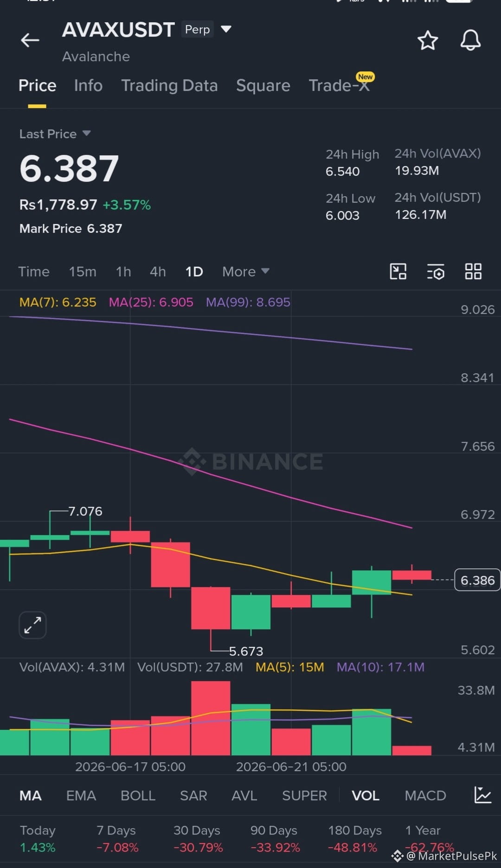Click the Perp contract label
The width and height of the screenshot is (501, 868).
197,29
